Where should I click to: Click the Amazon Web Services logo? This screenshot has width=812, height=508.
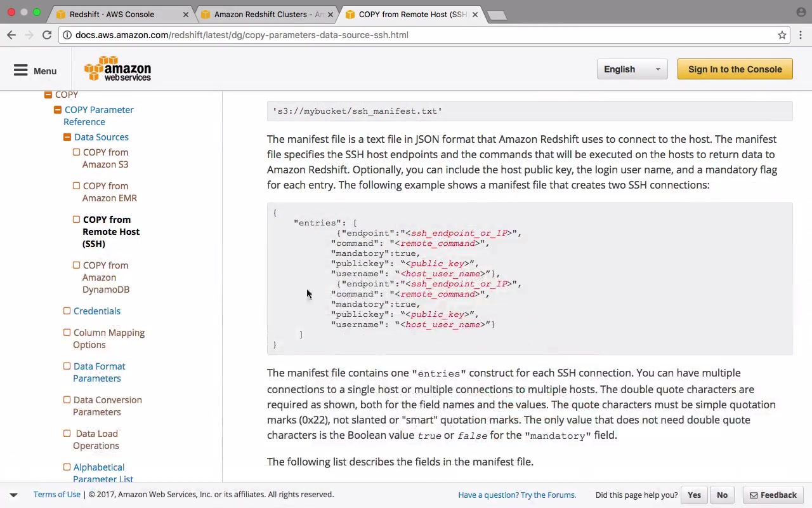click(x=118, y=69)
